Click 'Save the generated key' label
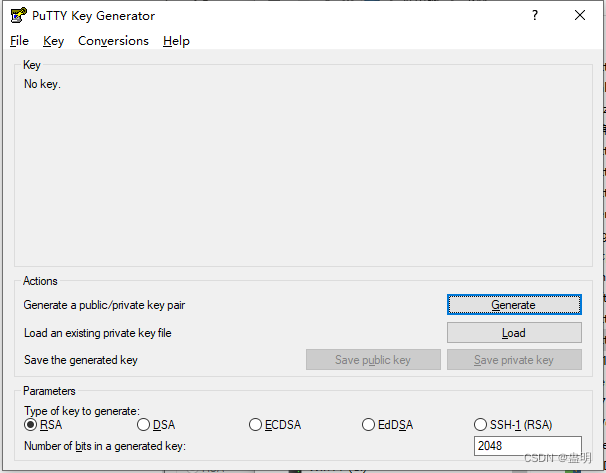606x473 pixels. [81, 360]
